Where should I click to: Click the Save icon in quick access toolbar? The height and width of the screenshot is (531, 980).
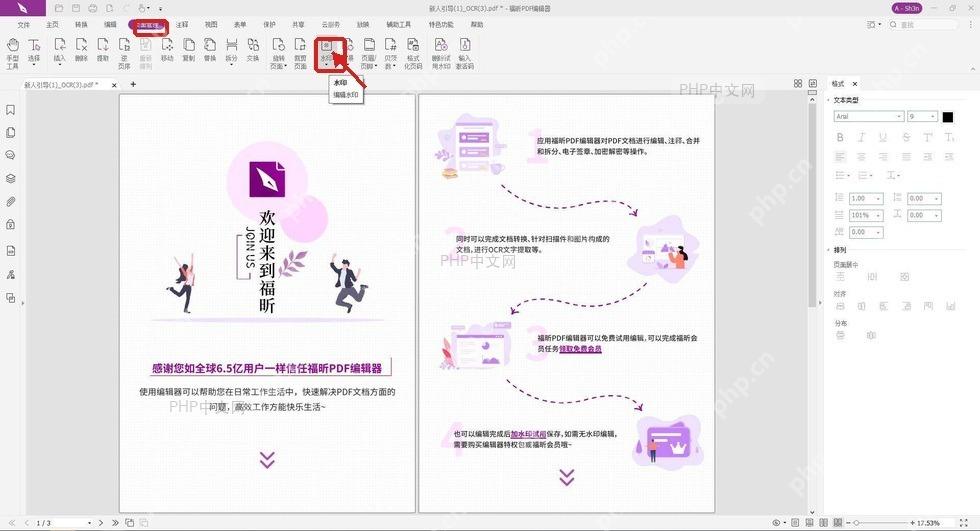click(x=76, y=8)
